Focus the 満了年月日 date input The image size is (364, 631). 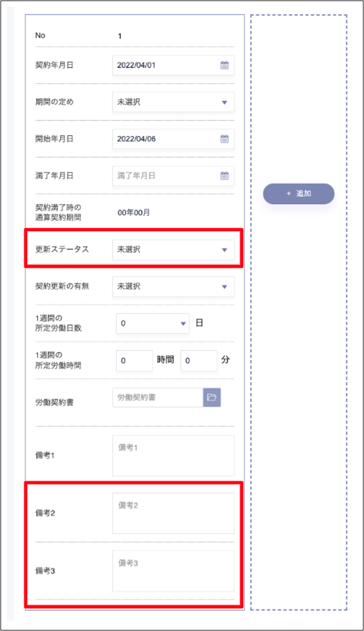pyautogui.click(x=163, y=176)
